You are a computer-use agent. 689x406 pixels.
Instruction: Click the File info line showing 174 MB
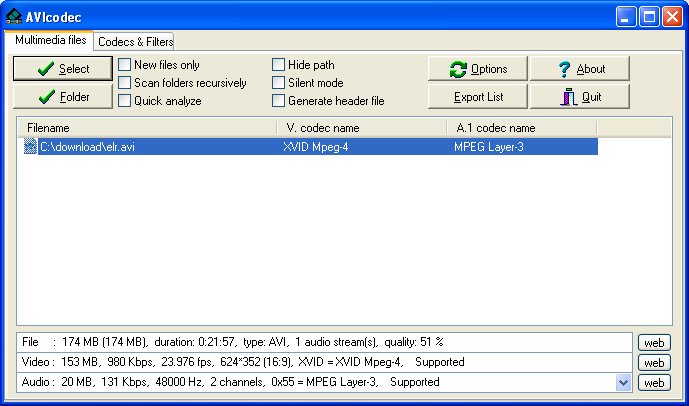324,342
